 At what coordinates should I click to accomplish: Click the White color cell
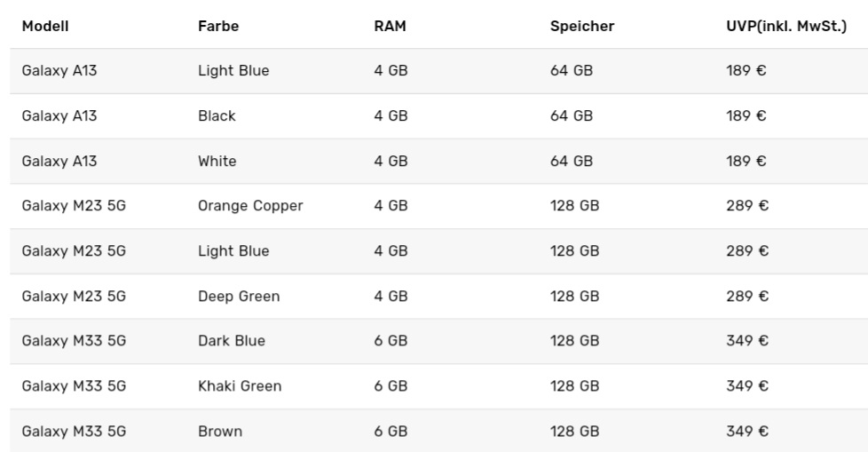(217, 162)
